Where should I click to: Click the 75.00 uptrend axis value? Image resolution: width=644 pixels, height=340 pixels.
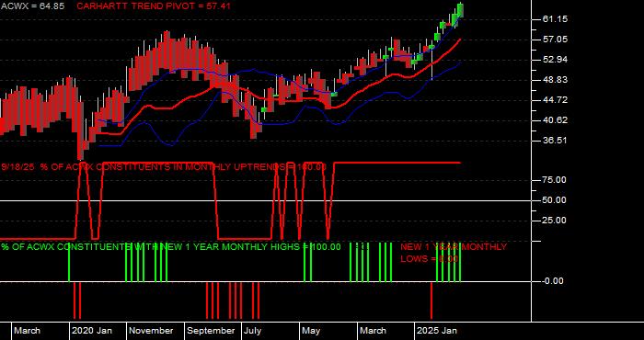point(555,180)
